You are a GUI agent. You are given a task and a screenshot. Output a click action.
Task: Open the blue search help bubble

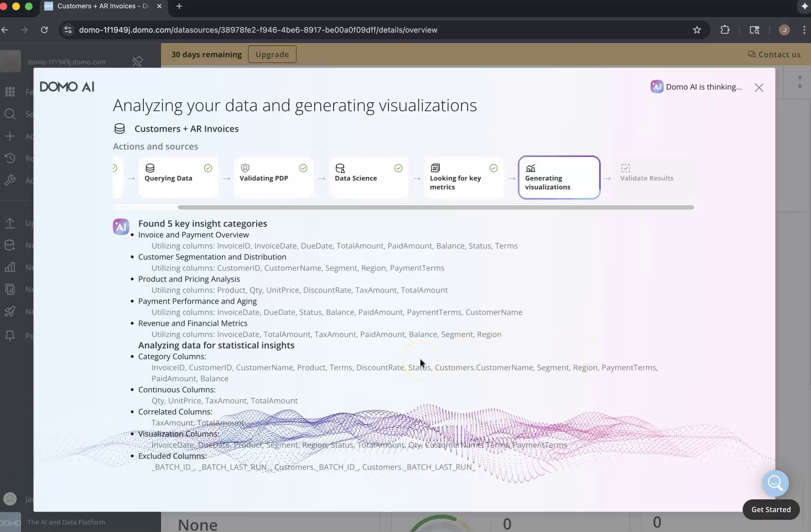tap(775, 483)
